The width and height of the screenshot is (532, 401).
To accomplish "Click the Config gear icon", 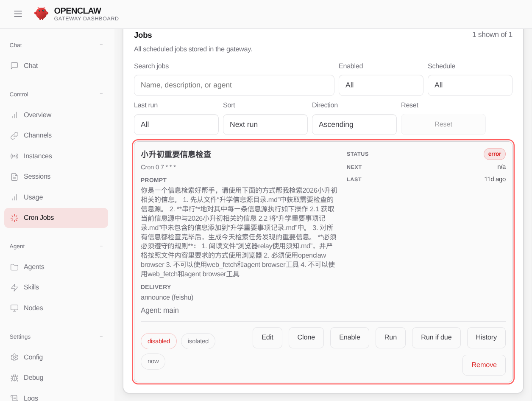I will (14, 357).
